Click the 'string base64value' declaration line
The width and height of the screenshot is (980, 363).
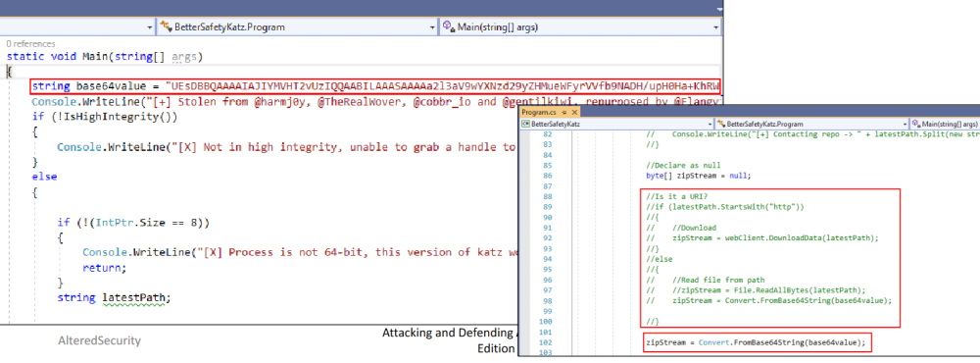pyautogui.click(x=375, y=85)
